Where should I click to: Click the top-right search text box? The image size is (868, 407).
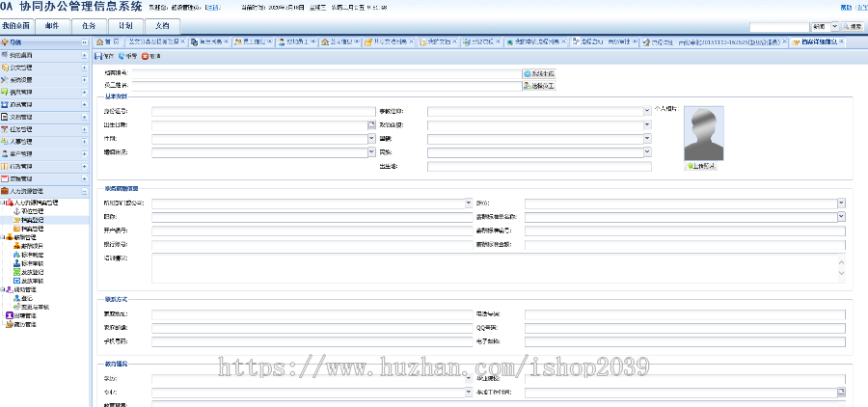coord(779,27)
